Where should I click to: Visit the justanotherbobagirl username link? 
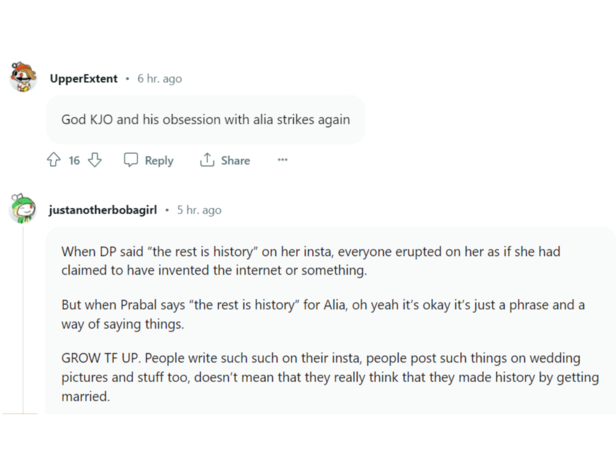tap(105, 210)
